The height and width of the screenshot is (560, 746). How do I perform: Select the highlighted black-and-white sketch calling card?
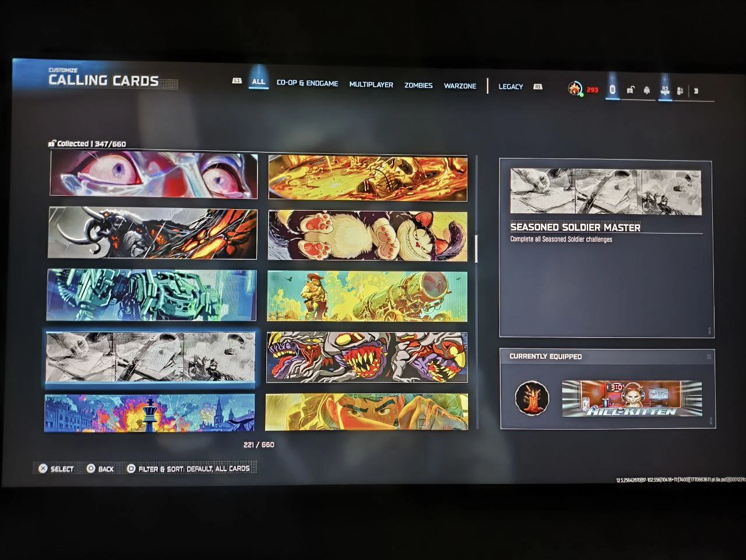(150, 357)
